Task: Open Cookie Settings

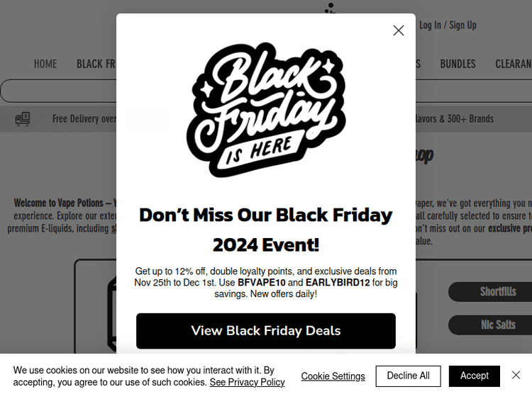Action: click(x=333, y=376)
